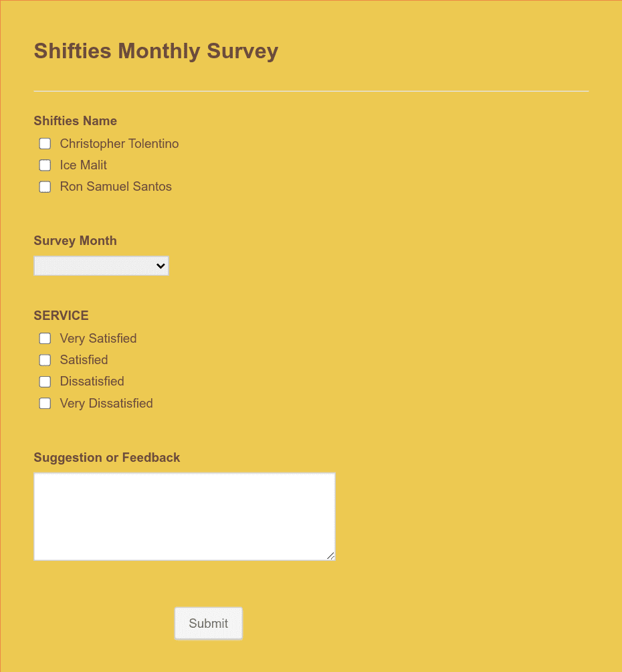Click the SERVICE section heading
This screenshot has width=622, height=672.
pyautogui.click(x=61, y=315)
